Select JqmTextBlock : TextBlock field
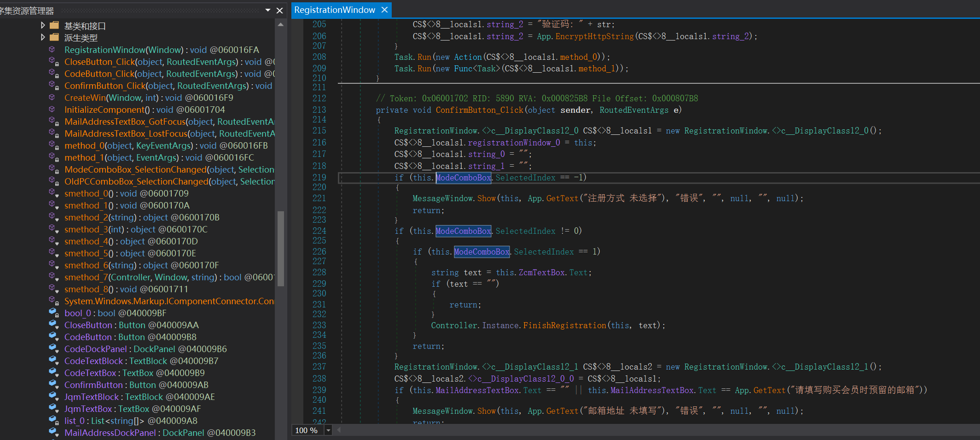This screenshot has width=980, height=440. tap(139, 397)
